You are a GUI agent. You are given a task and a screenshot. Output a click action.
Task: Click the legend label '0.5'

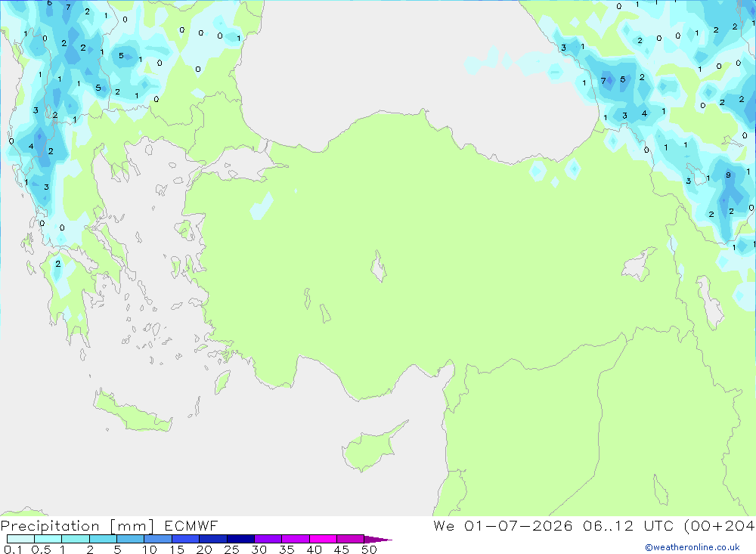pyautogui.click(x=41, y=549)
